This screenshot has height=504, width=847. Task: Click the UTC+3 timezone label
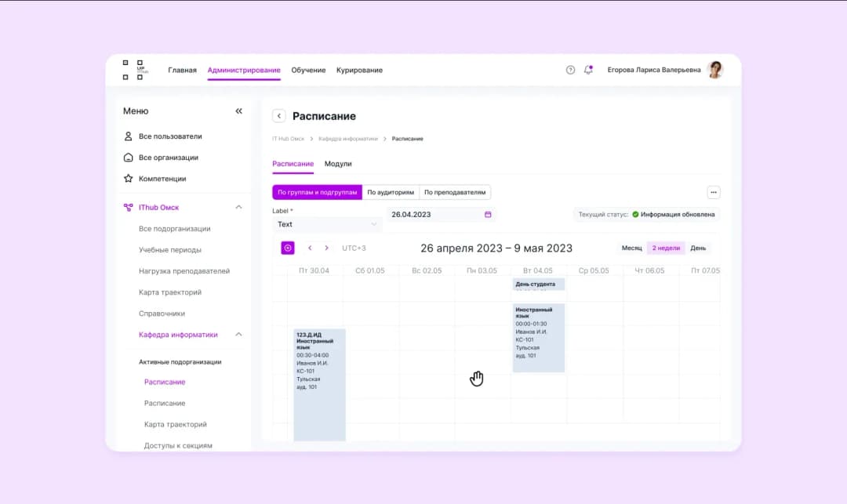[x=354, y=248]
